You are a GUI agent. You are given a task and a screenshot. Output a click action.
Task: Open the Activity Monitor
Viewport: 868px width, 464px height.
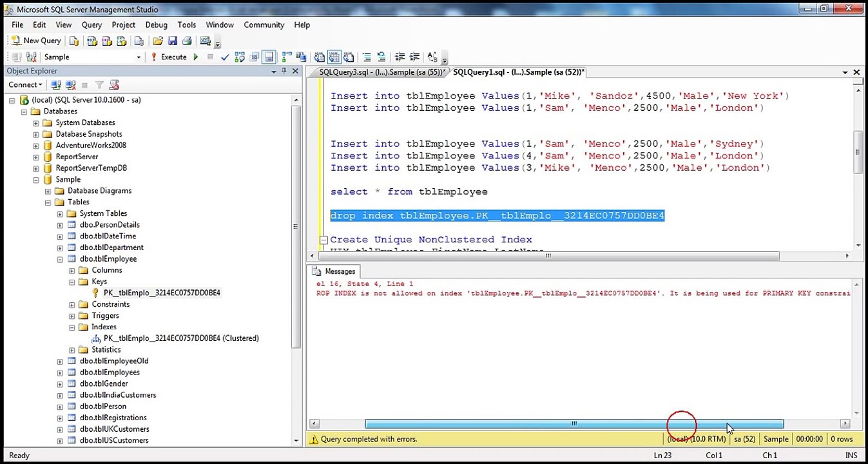pos(206,41)
